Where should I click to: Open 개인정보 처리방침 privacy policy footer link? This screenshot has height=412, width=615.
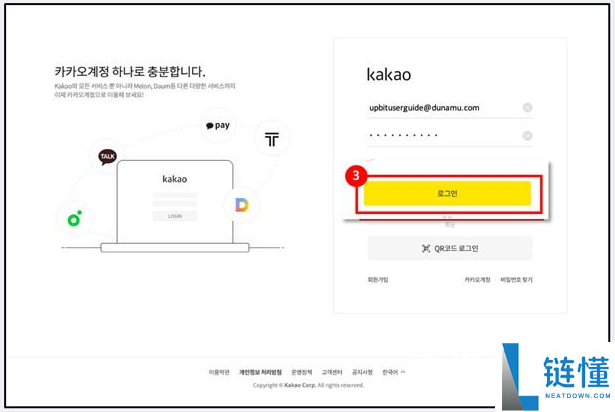tap(260, 372)
